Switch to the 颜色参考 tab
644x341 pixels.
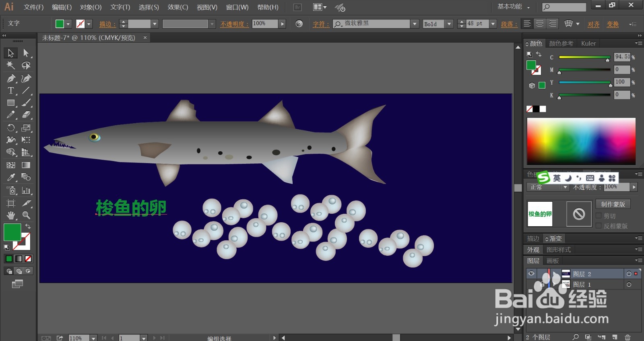pos(561,43)
